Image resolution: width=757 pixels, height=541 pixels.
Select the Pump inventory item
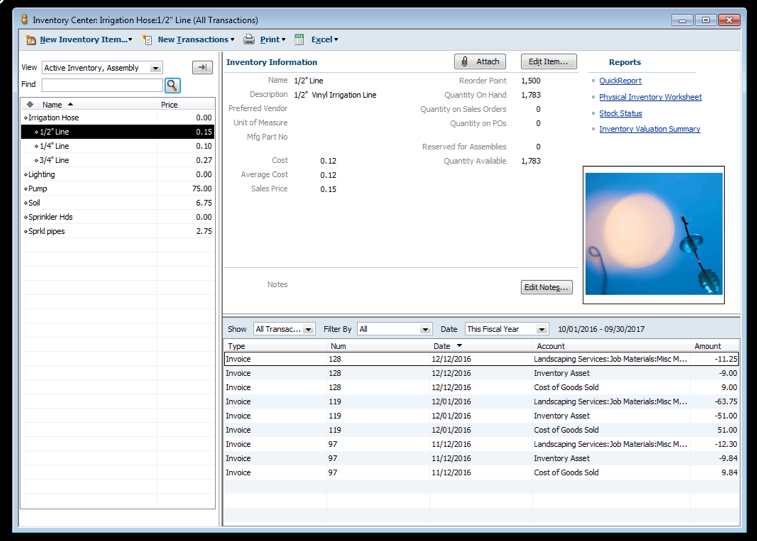point(118,189)
